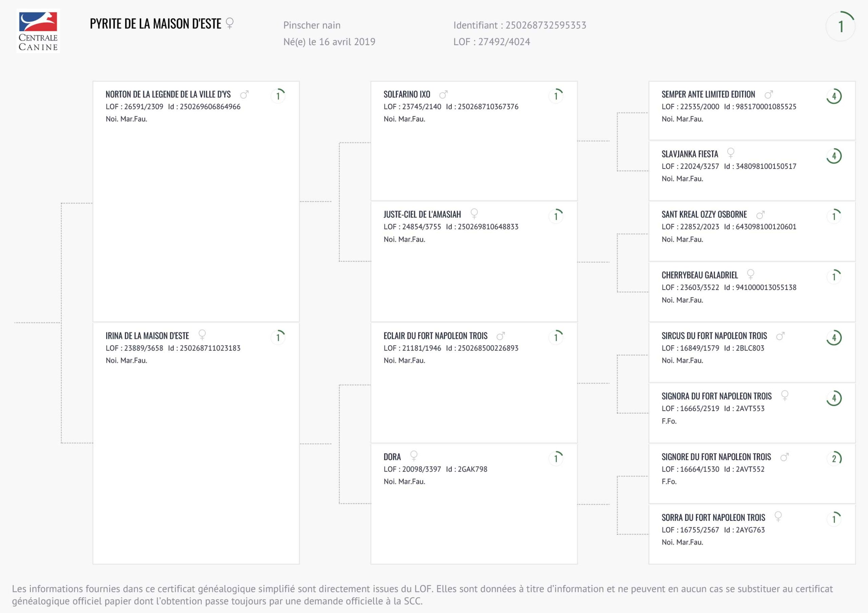Click the rating badge on Sircus du Fort Napoleon Trois
The width and height of the screenshot is (868, 613).
click(x=834, y=337)
